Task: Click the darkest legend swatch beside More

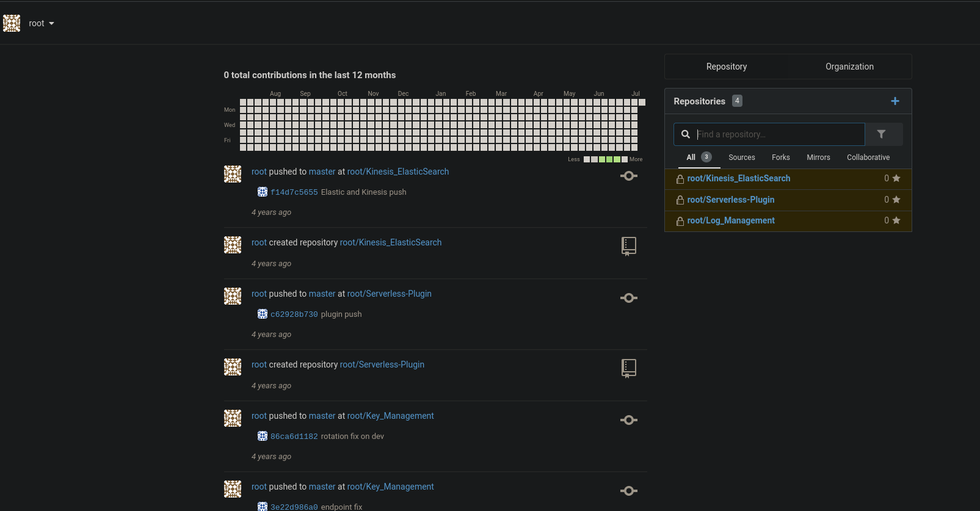Action: [x=625, y=159]
